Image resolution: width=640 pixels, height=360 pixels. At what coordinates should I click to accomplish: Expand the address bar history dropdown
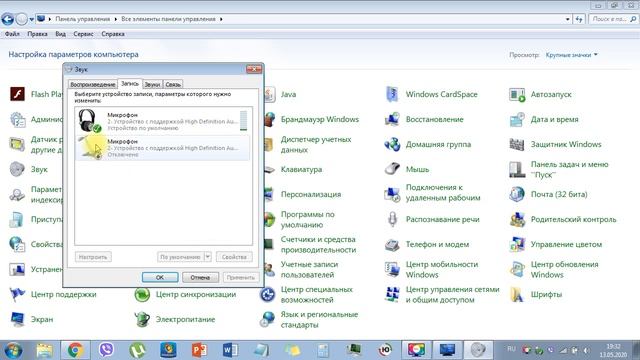[x=568, y=19]
